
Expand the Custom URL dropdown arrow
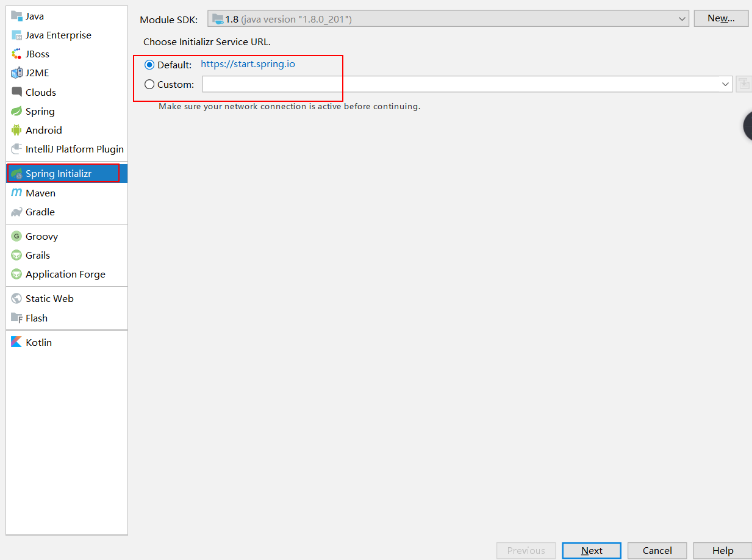click(x=725, y=84)
